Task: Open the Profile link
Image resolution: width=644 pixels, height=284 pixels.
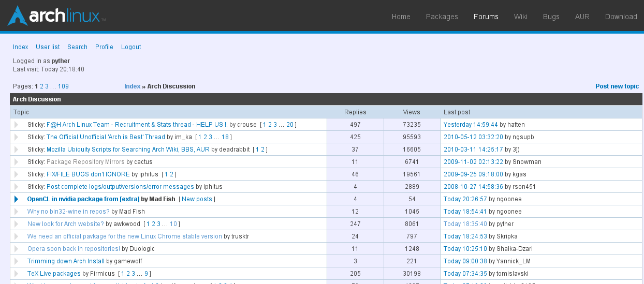Action: pos(104,47)
